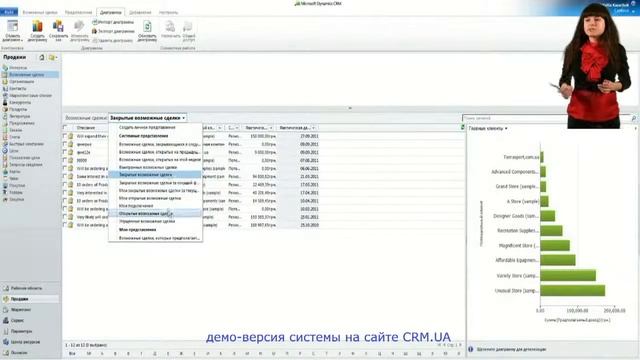
Task: Click the home icon next to Продажи header
Action: pyautogui.click(x=42, y=58)
